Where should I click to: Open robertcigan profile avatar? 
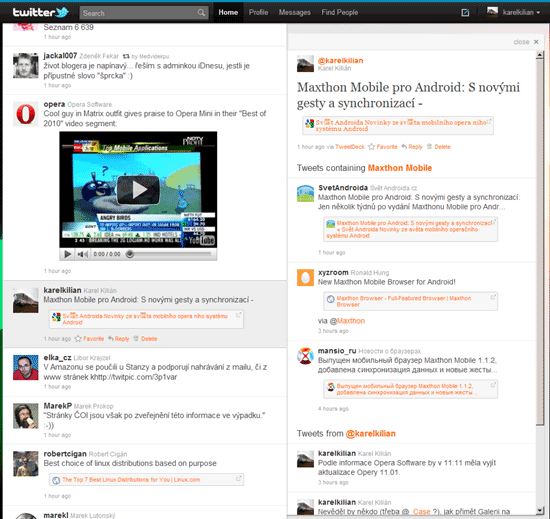click(26, 464)
